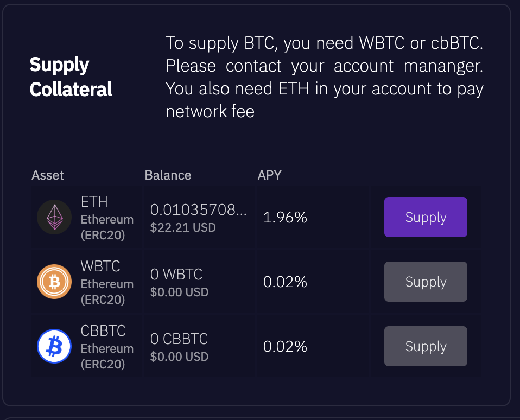The height and width of the screenshot is (420, 520).
Task: Click the $22.21 USD value
Action: pos(183,227)
